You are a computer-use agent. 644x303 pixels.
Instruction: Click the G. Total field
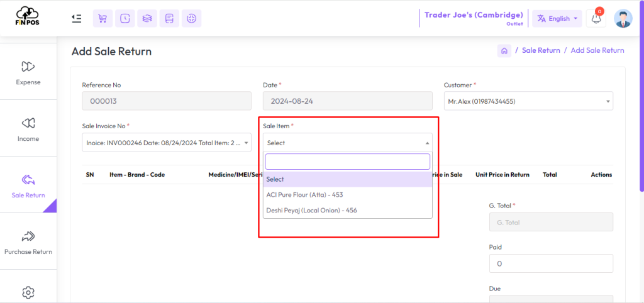pos(551,222)
